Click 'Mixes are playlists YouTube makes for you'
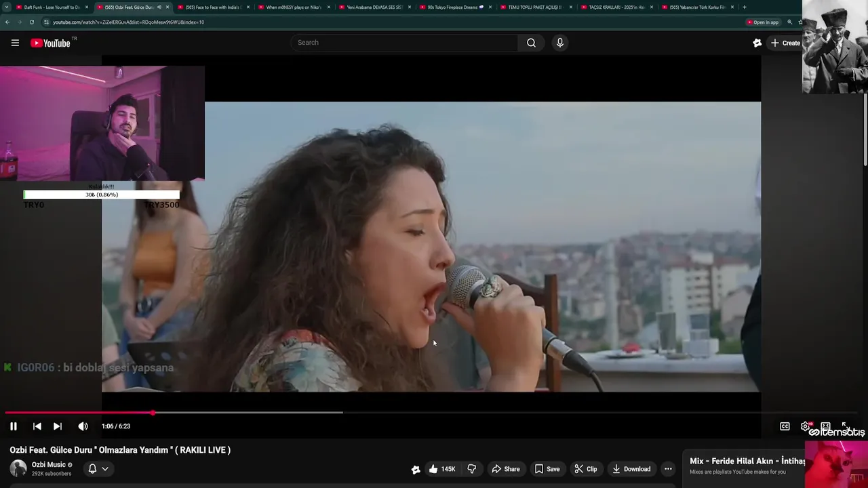Image resolution: width=868 pixels, height=488 pixels. [x=738, y=472]
